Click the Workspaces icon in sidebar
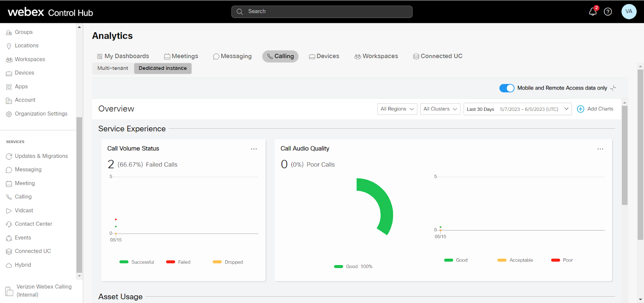The width and height of the screenshot is (644, 303). [x=9, y=60]
